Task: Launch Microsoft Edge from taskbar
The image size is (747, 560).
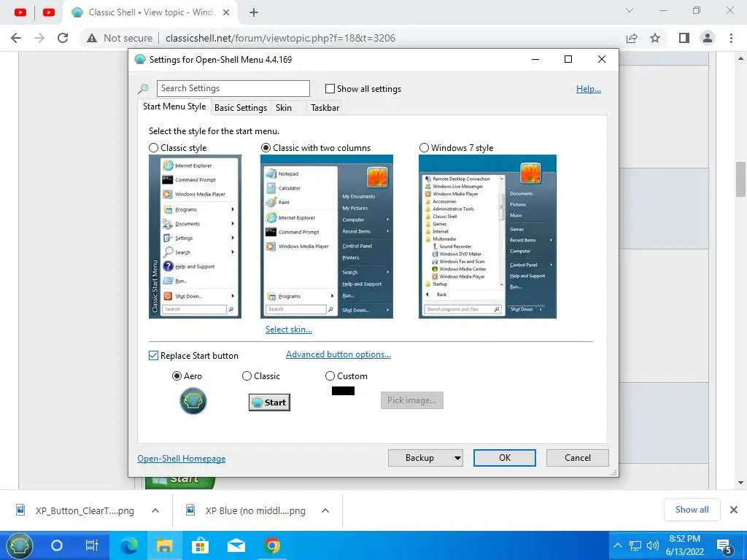Action: click(x=128, y=545)
